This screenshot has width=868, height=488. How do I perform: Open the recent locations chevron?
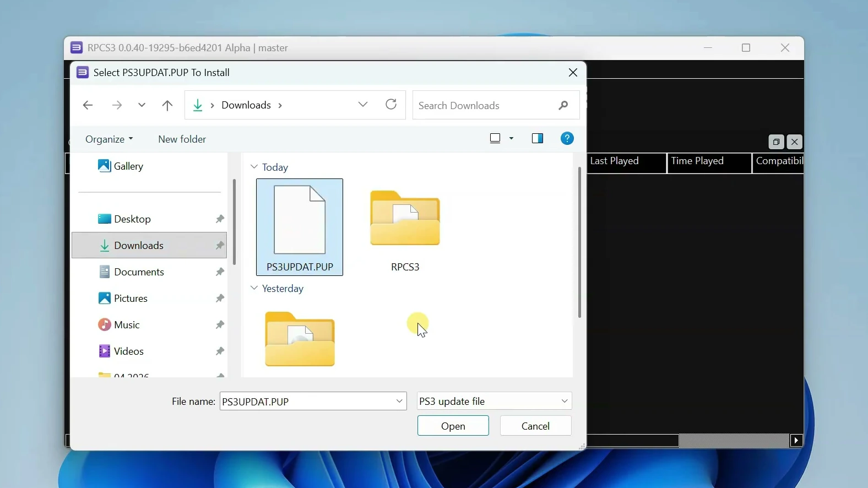(x=142, y=105)
